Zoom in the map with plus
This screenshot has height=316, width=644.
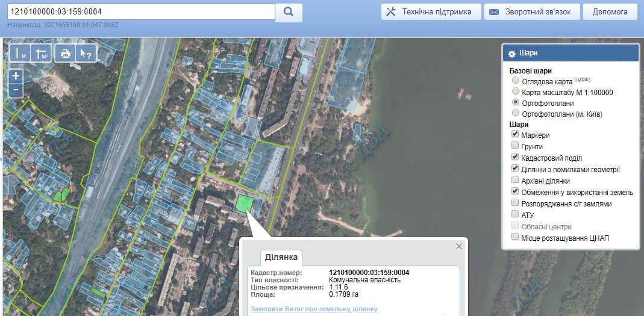16,76
